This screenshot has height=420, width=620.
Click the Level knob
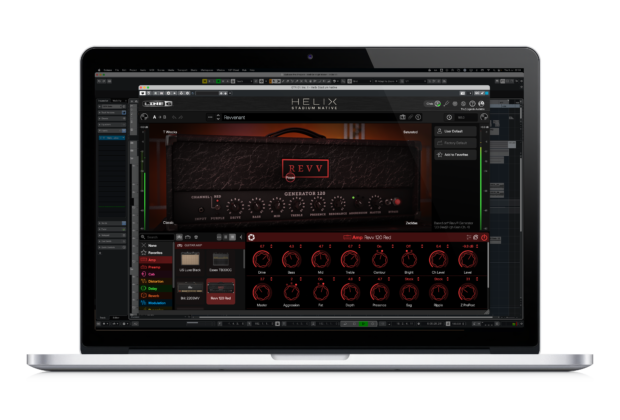(467, 260)
